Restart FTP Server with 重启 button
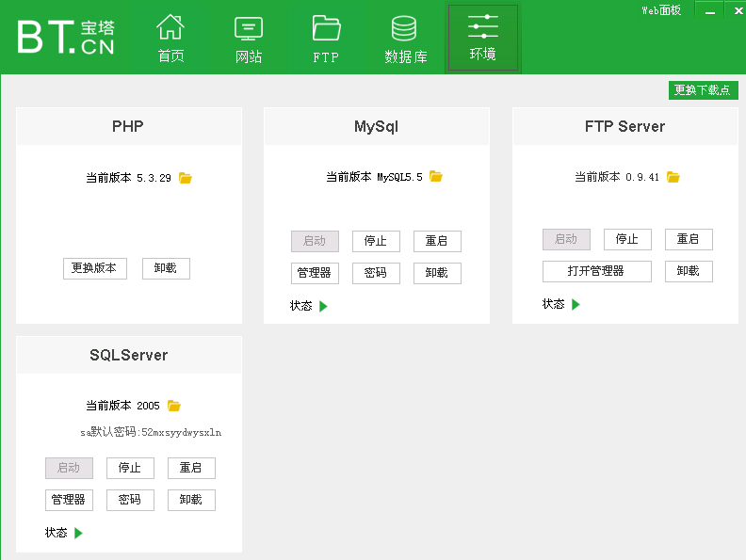This screenshot has height=560, width=746. [x=689, y=239]
